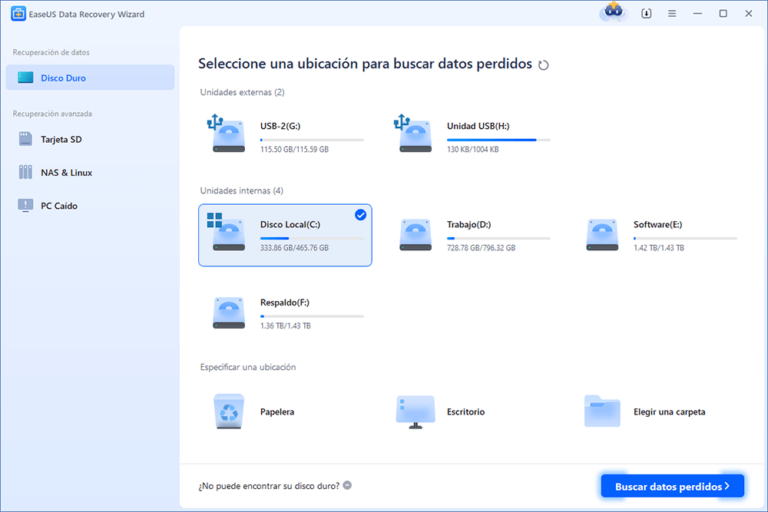Choose Elegir una carpeta option
The height and width of the screenshot is (512, 768).
670,412
